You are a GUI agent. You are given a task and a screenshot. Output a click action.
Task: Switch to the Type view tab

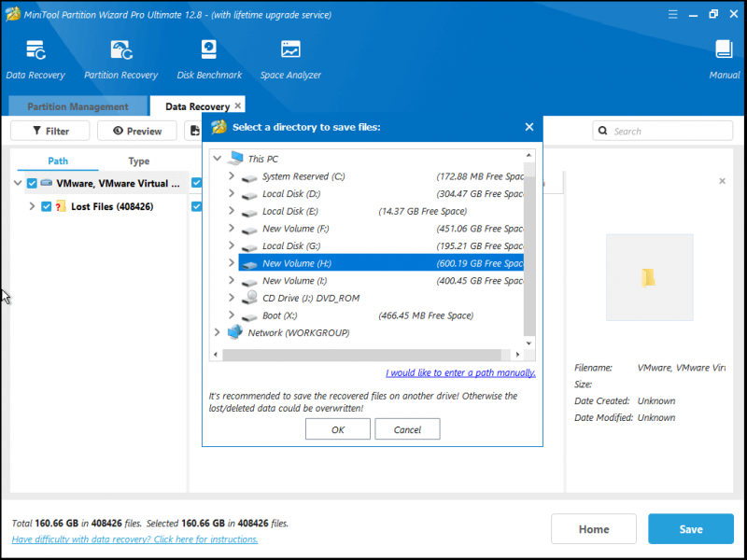(138, 161)
